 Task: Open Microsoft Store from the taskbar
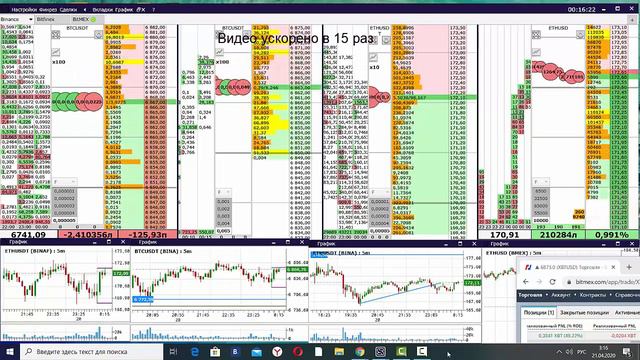pyautogui.click(x=215, y=351)
